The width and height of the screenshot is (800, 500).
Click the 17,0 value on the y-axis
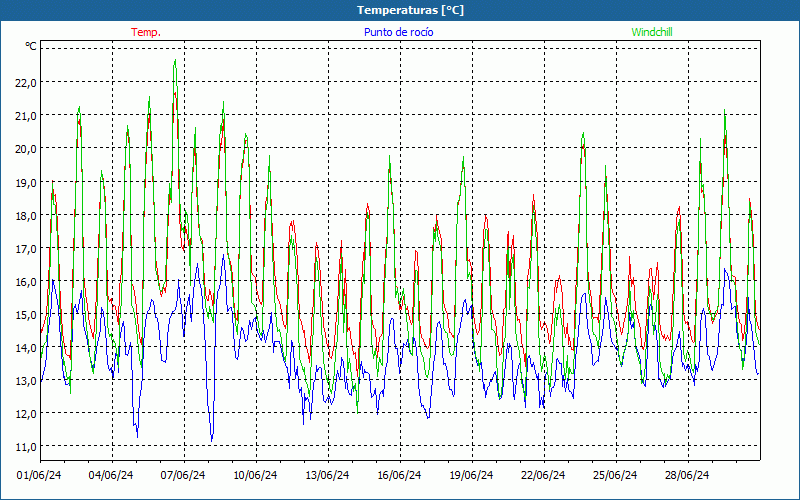tap(26, 248)
